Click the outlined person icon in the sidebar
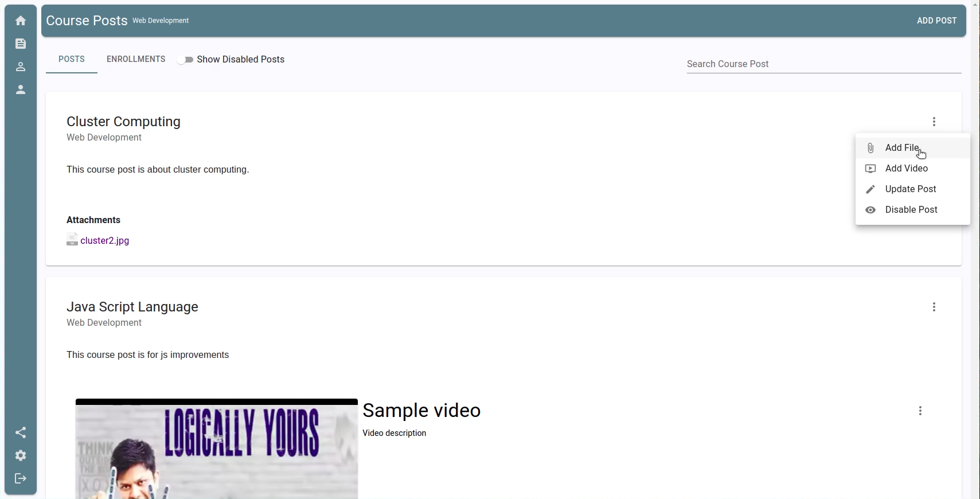 [x=21, y=67]
